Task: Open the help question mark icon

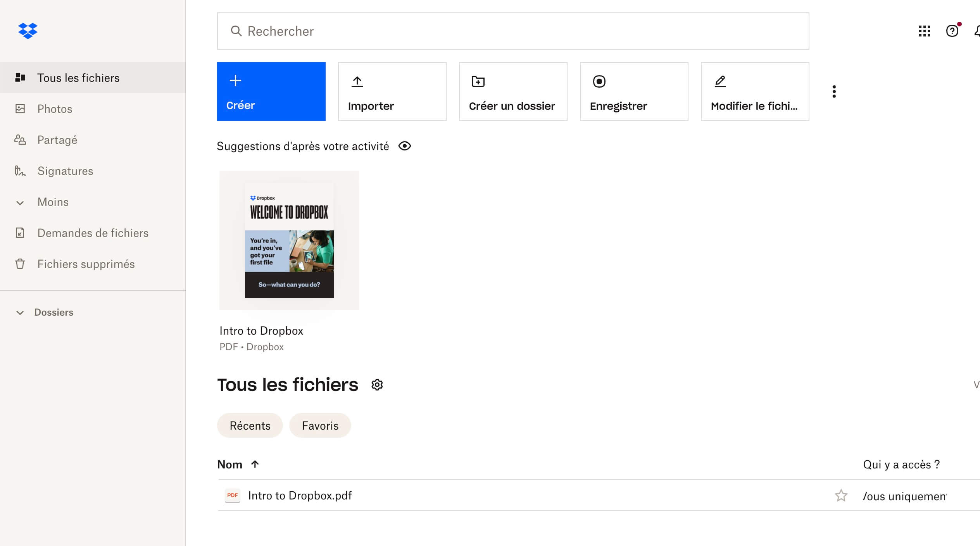Action: pyautogui.click(x=952, y=31)
